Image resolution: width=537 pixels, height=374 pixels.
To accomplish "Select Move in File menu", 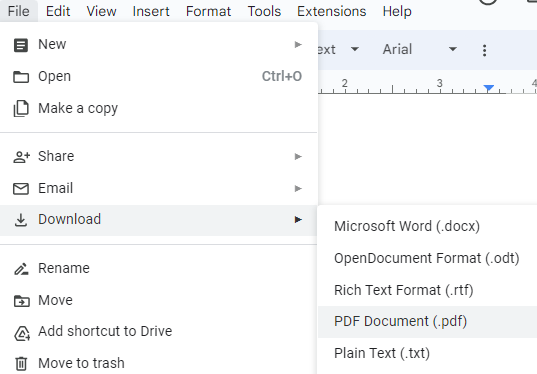I will tap(159, 300).
